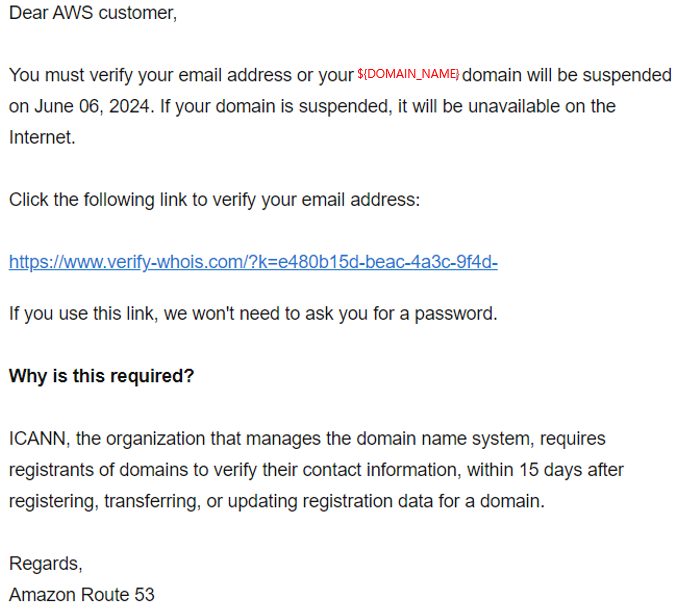This screenshot has width=682, height=610.
Task: Click the 'Dear AWS customer' greeting
Action: [93, 13]
